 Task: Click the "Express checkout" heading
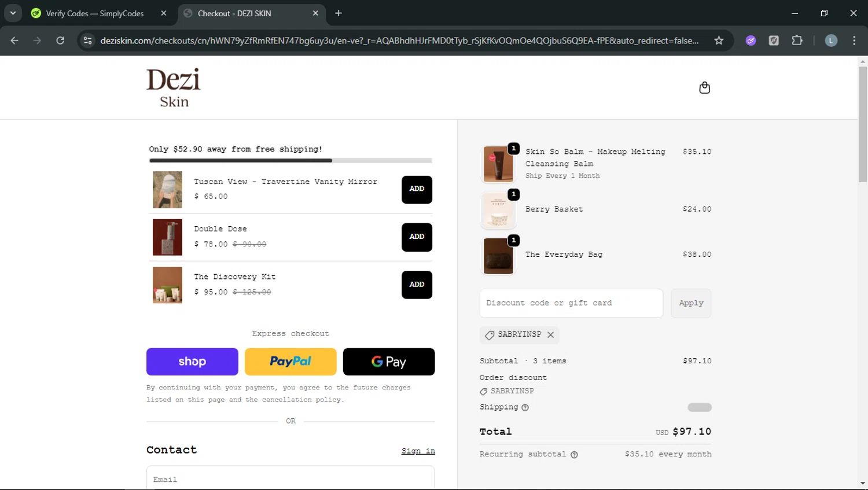pyautogui.click(x=290, y=334)
